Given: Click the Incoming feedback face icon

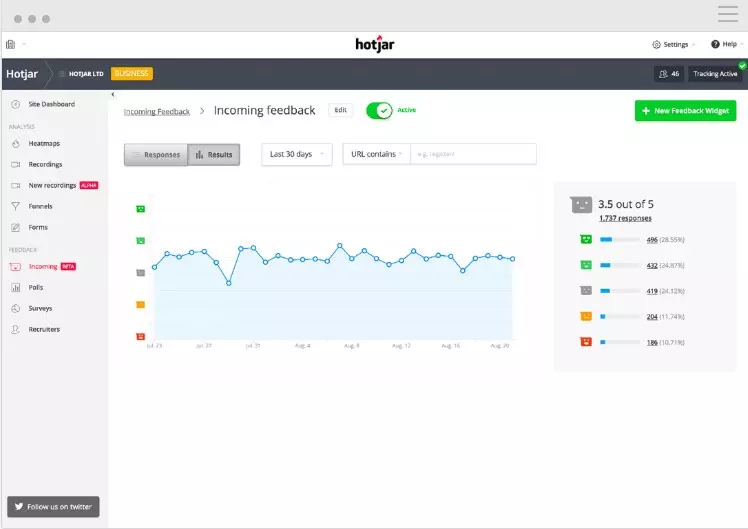Looking at the screenshot, I should 15,267.
